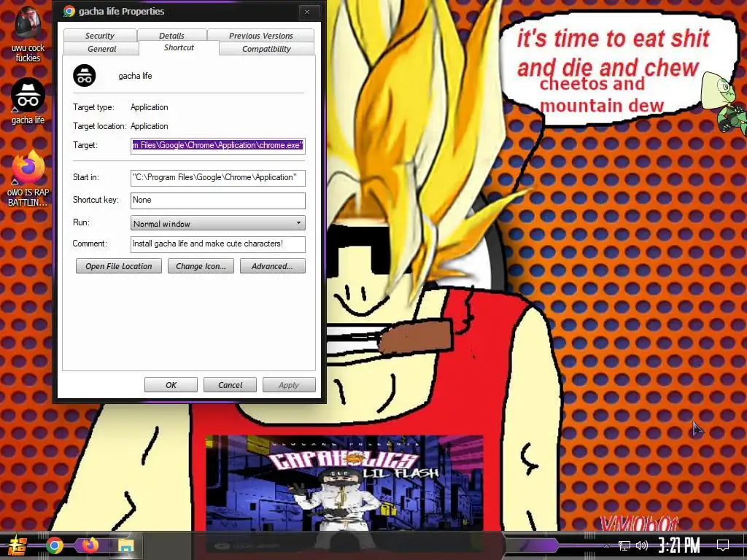Click the 'Target type:' label
The height and width of the screenshot is (560, 747).
(93, 107)
